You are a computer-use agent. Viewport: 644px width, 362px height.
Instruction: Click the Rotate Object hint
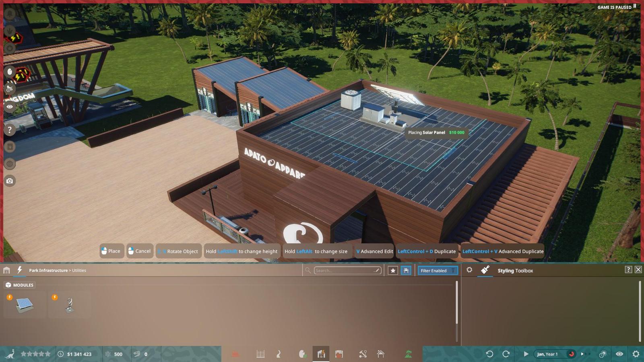click(x=178, y=251)
